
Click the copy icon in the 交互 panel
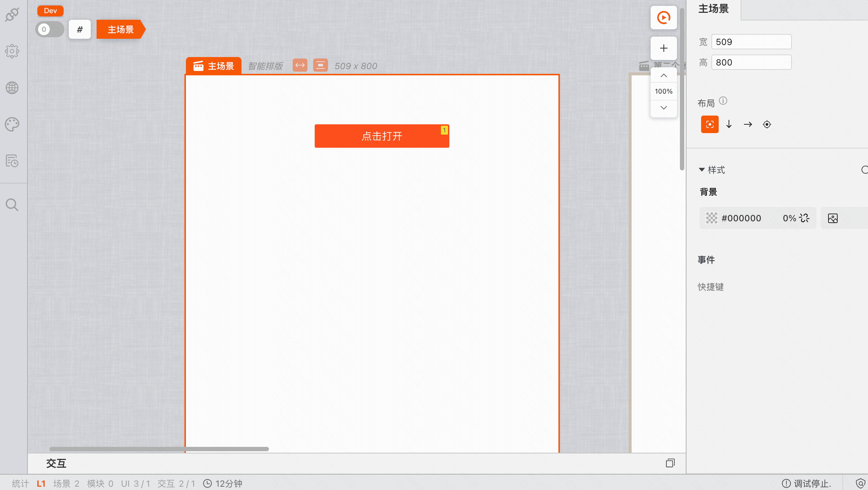pyautogui.click(x=671, y=463)
